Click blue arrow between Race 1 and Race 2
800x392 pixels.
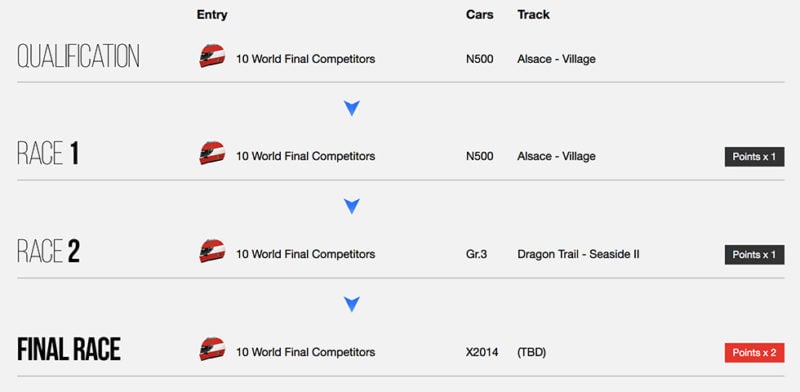[x=352, y=206]
